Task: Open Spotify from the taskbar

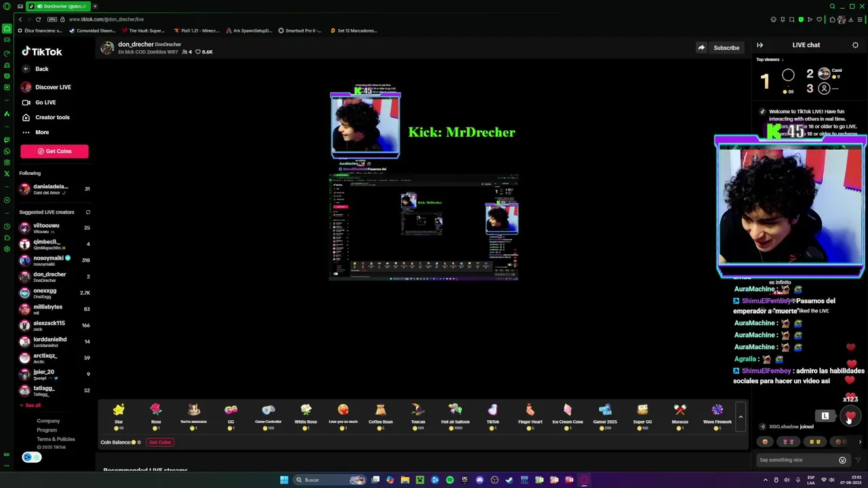Action: coord(450,480)
